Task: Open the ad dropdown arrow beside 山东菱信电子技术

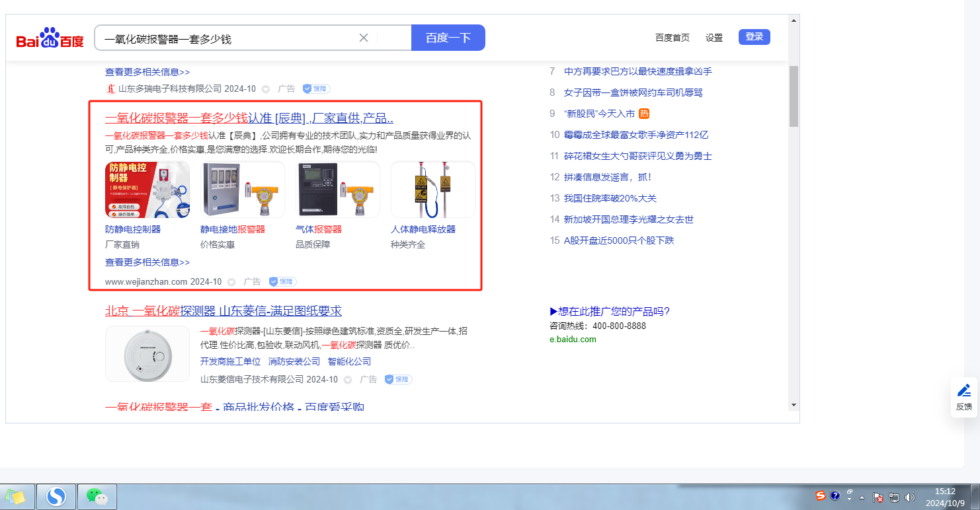Action: tap(348, 380)
